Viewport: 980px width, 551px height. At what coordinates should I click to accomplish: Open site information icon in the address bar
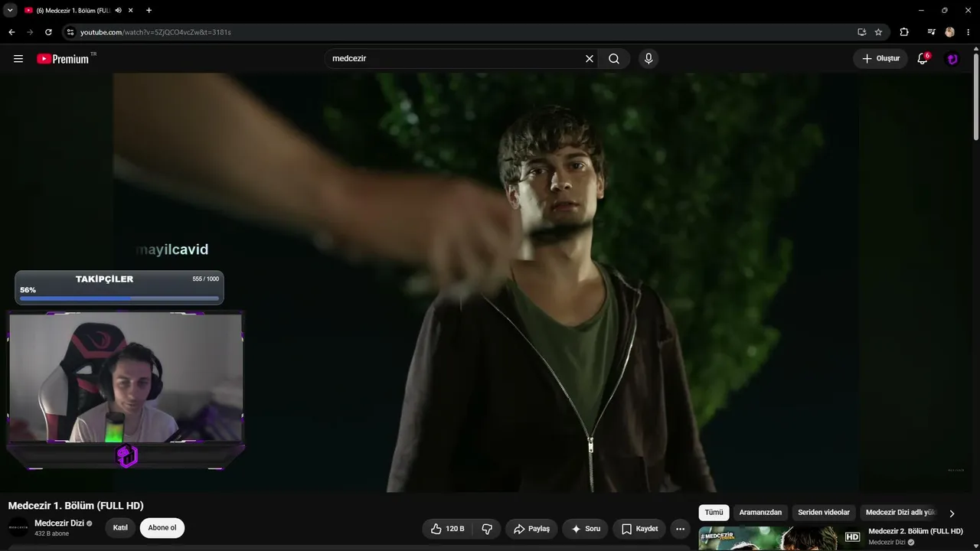[70, 32]
